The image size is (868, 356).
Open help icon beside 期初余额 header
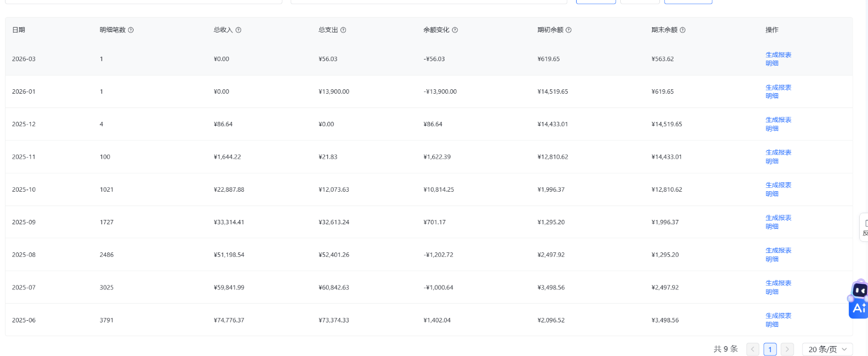(568, 30)
